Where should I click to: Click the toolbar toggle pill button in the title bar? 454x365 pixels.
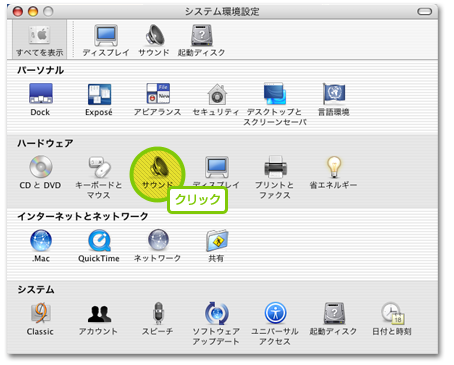point(424,12)
